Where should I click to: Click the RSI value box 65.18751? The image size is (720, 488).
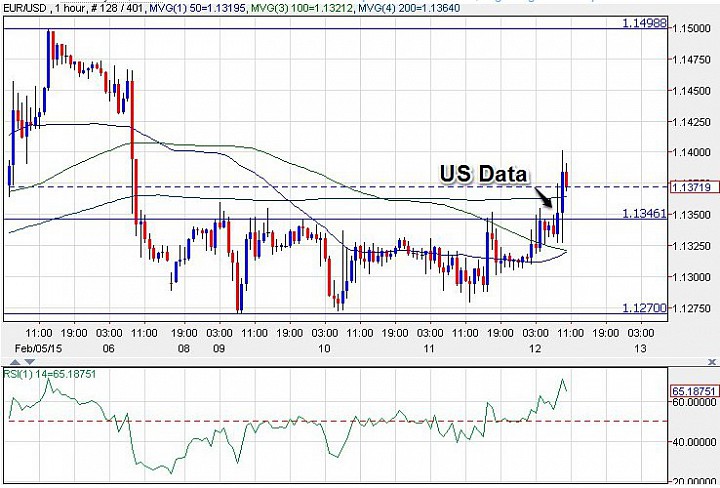pyautogui.click(x=694, y=391)
